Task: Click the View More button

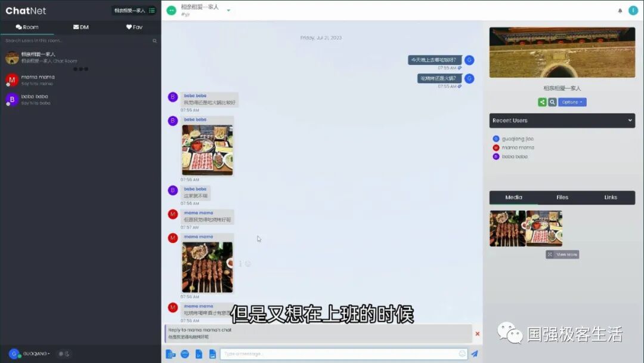Action: pyautogui.click(x=562, y=254)
